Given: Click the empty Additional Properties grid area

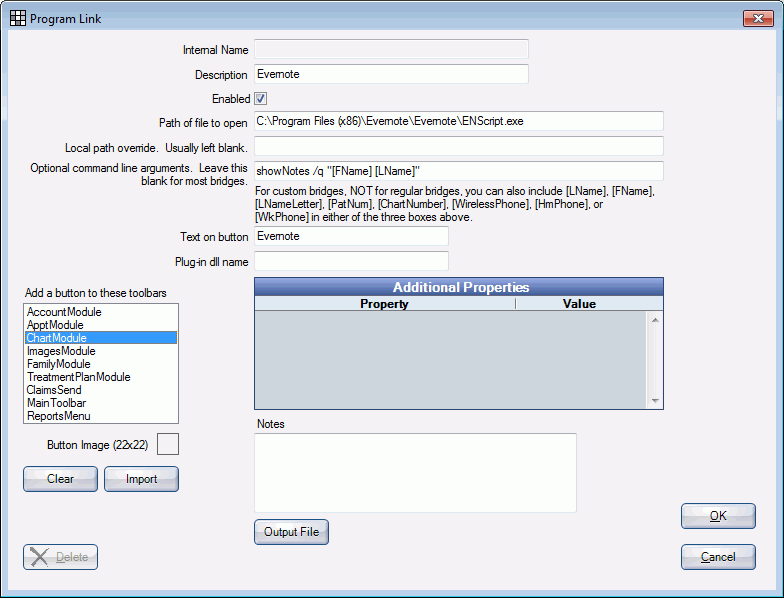Looking at the screenshot, I should 451,360.
